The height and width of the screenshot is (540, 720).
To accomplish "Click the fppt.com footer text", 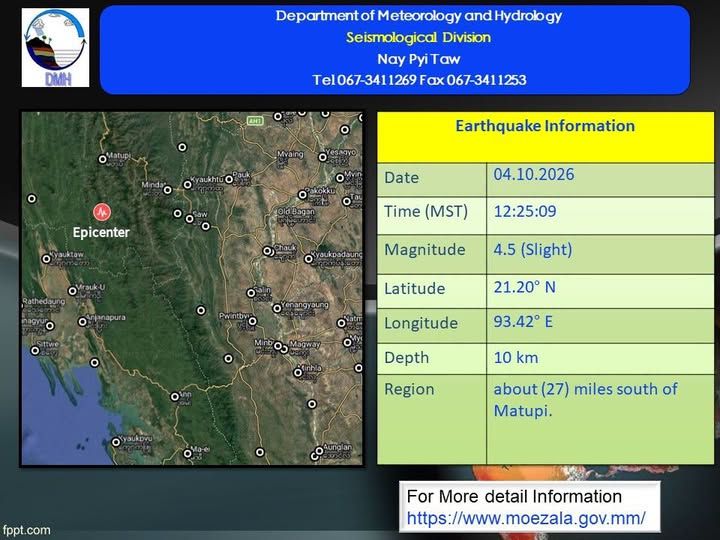I will (x=26, y=530).
